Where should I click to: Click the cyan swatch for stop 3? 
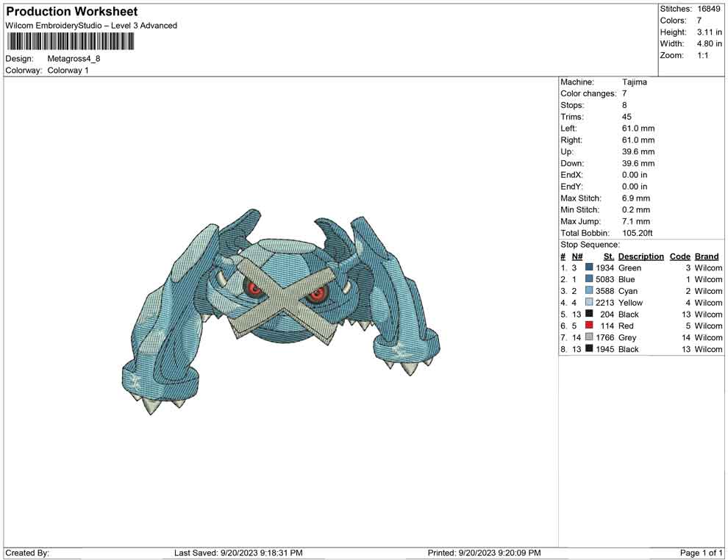coord(589,290)
